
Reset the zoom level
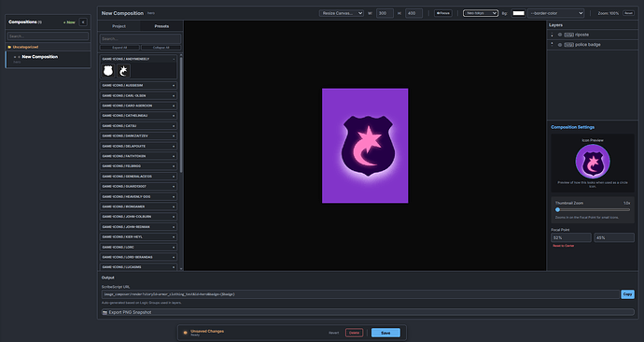pyautogui.click(x=628, y=13)
